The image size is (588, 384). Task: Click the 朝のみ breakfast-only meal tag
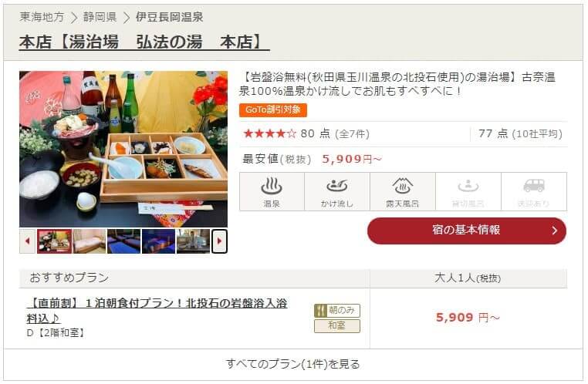(337, 311)
